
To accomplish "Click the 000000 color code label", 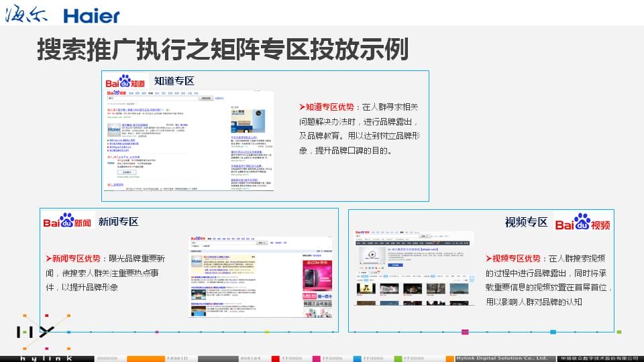I will 107,359.
